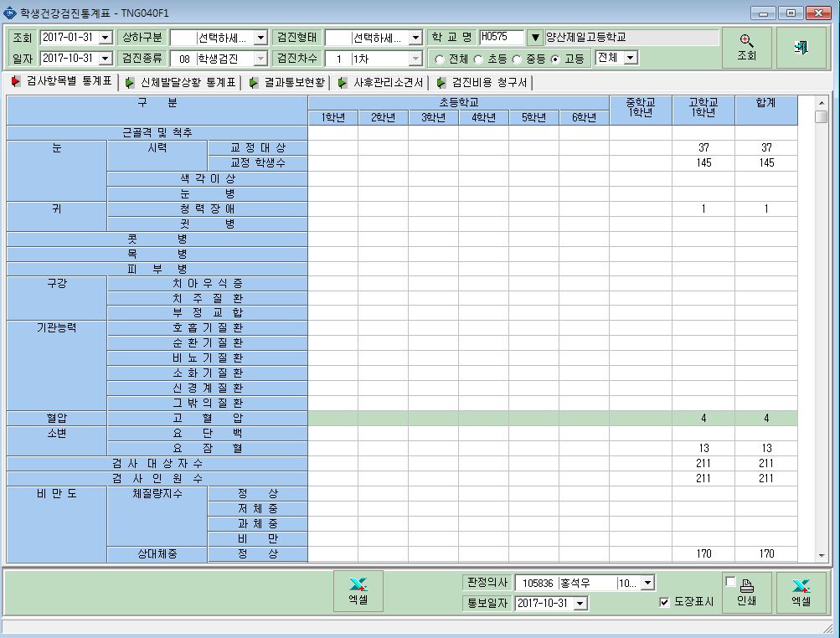The image size is (840, 638).
Task: Click the exit door icon button
Action: click(x=801, y=47)
